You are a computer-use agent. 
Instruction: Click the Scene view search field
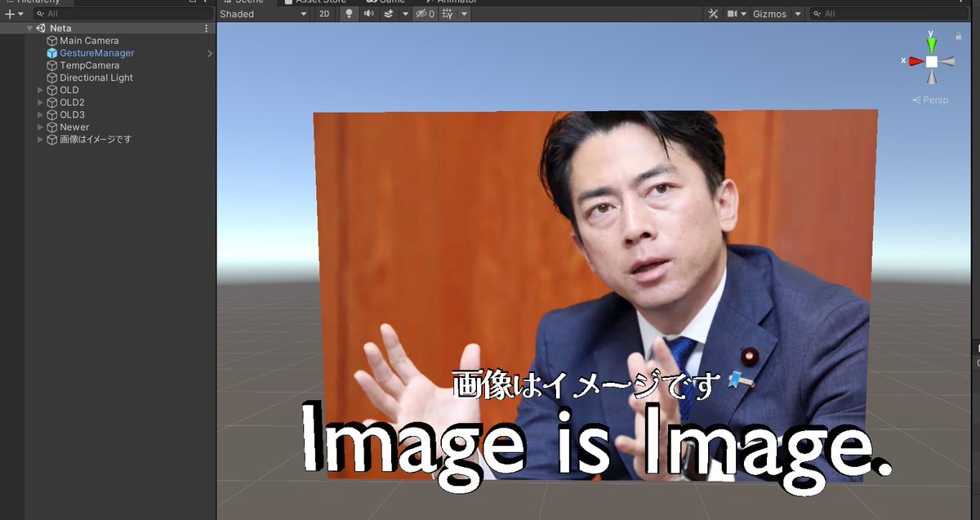[888, 14]
